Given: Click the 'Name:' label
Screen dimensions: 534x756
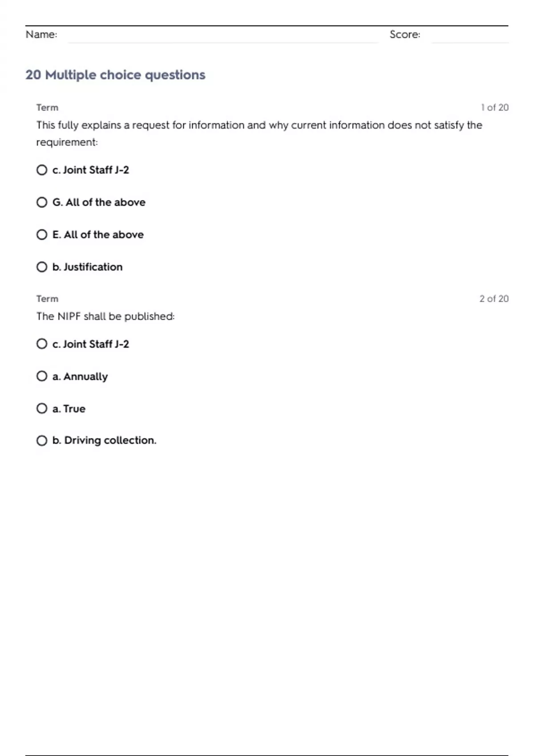Looking at the screenshot, I should (x=41, y=35).
